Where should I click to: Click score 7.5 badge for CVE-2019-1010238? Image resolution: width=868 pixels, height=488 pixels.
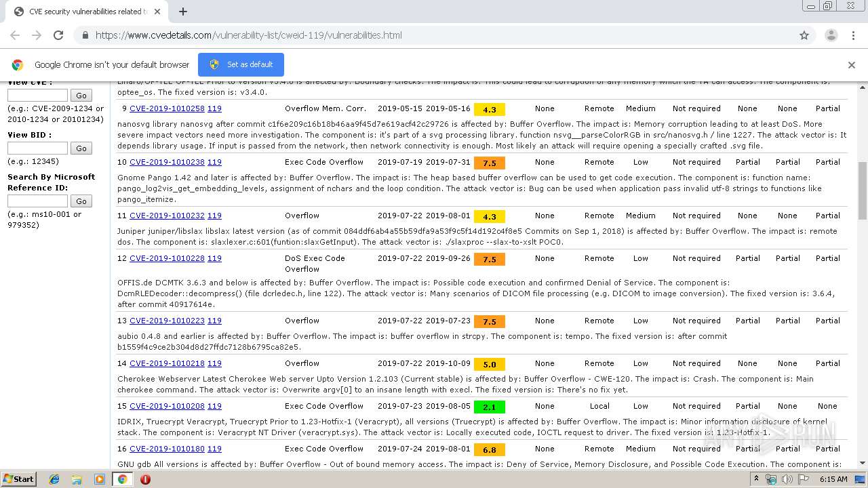(x=490, y=163)
